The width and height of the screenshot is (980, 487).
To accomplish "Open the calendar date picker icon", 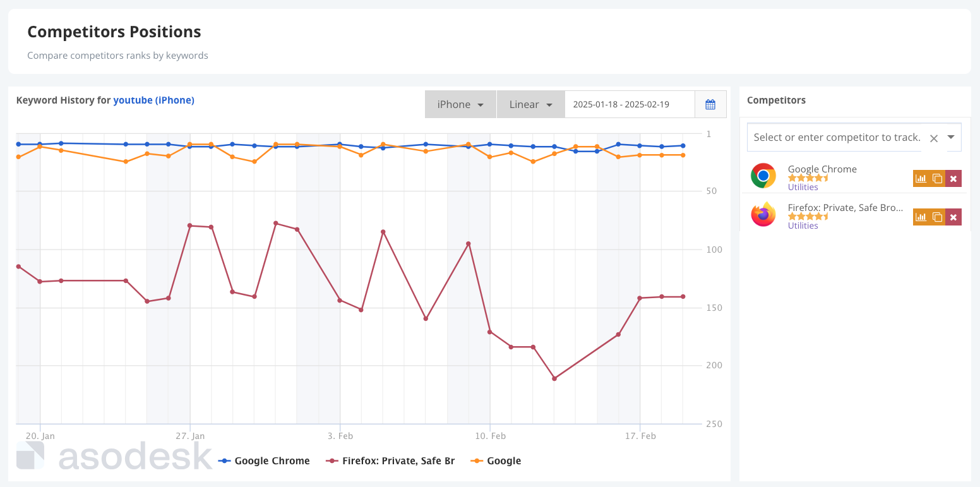I will tap(710, 104).
